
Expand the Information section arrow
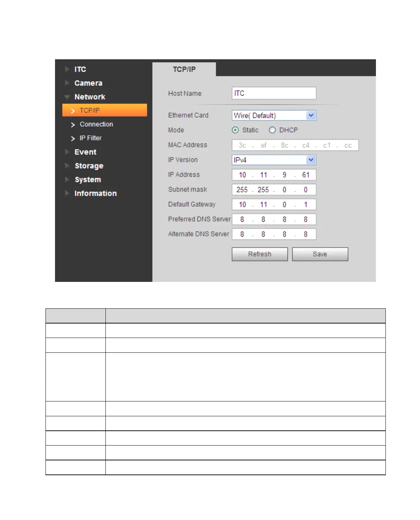(67, 193)
